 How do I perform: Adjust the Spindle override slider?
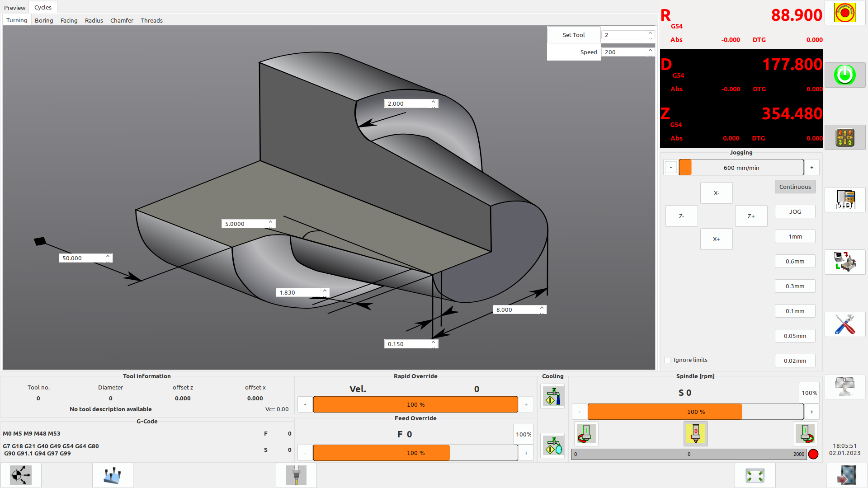(696, 412)
